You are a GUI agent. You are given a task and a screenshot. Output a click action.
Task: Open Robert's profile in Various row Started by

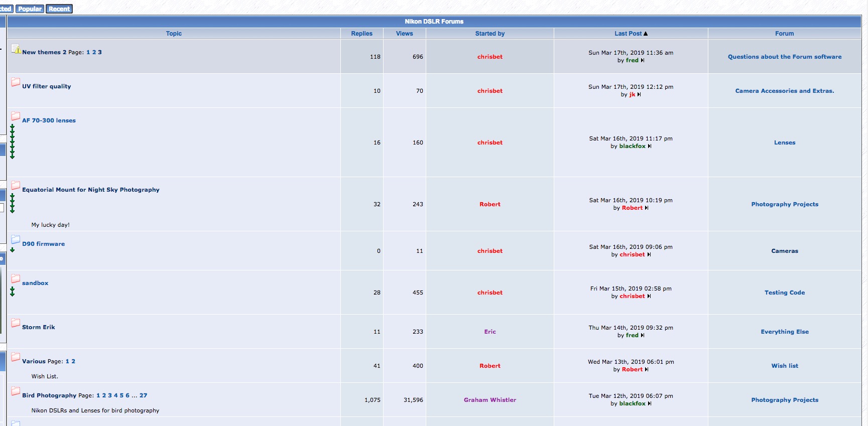click(x=490, y=366)
